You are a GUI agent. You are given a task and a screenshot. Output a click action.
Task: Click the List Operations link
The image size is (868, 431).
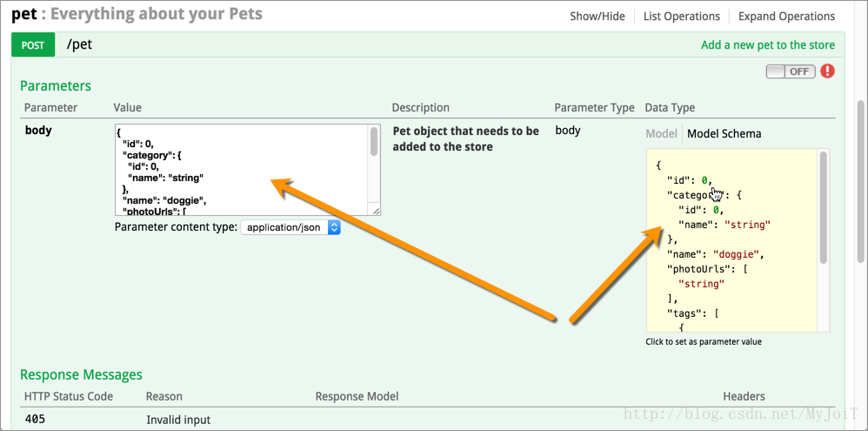682,16
